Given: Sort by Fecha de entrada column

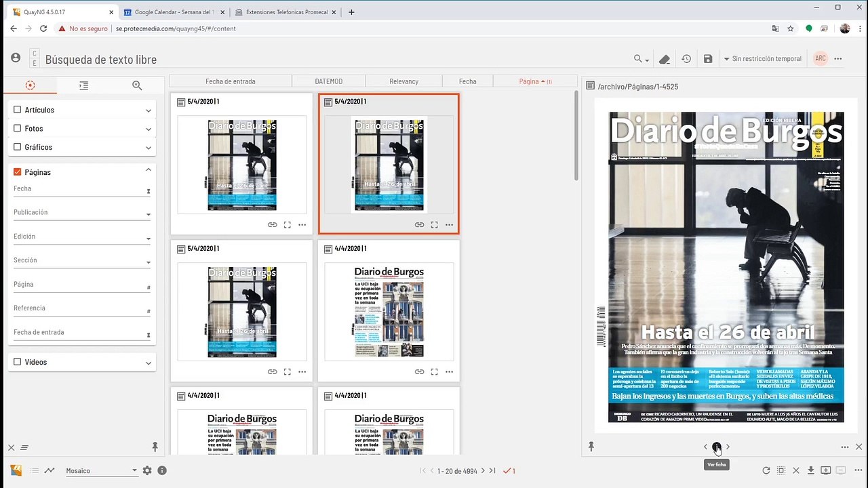Looking at the screenshot, I should 231,81.
